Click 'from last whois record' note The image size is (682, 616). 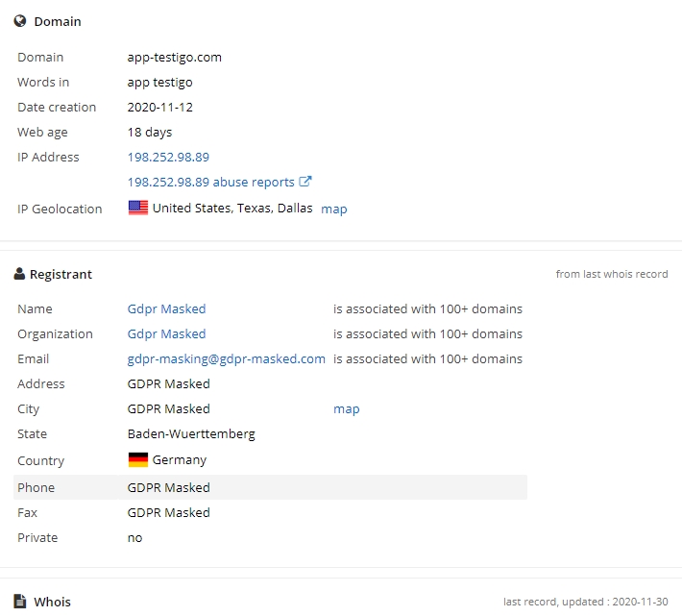pyautogui.click(x=612, y=274)
